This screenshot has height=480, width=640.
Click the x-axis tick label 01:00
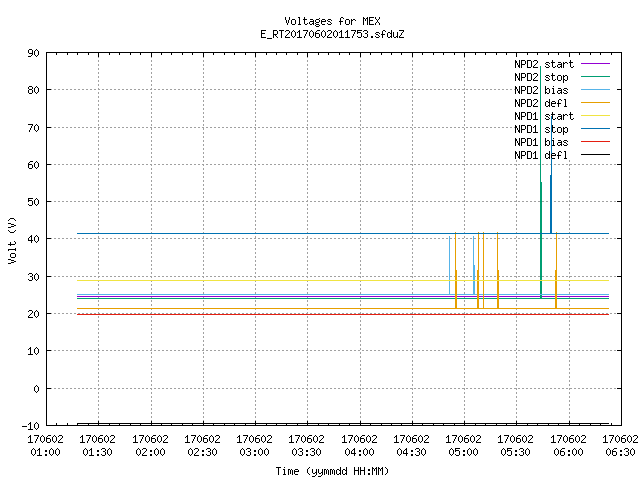pos(45,452)
